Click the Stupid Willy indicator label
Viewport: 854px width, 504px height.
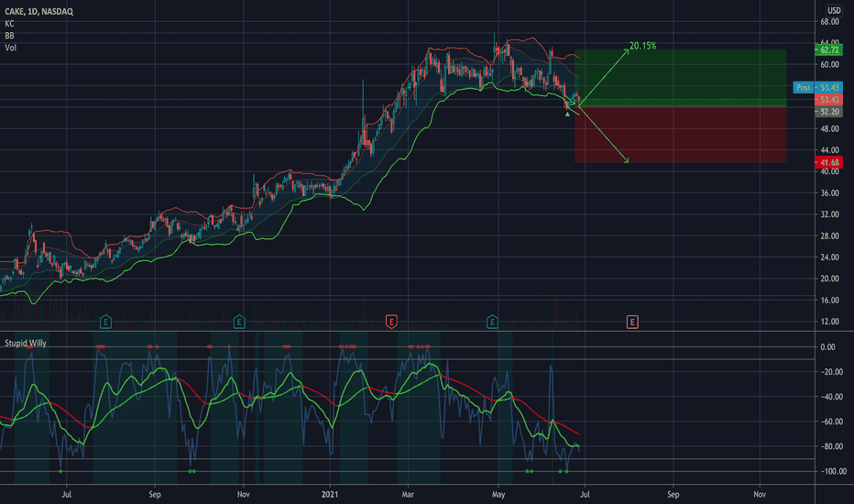pos(26,344)
